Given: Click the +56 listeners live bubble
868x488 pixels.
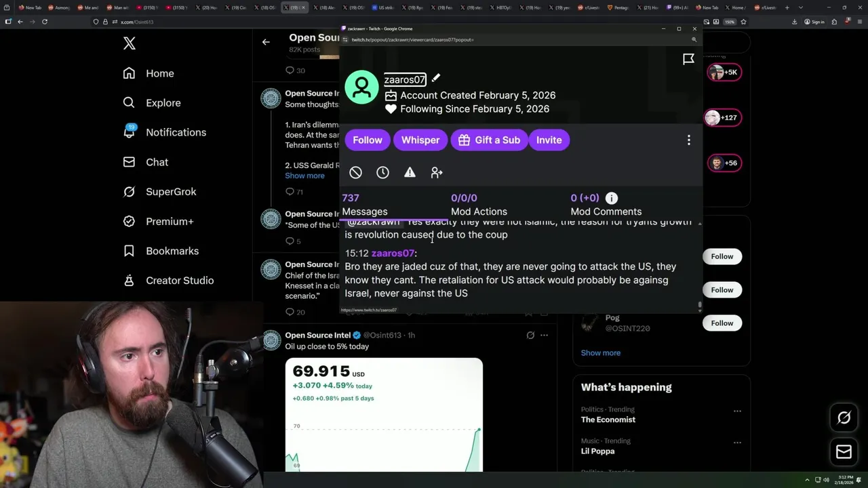Looking at the screenshot, I should (724, 163).
